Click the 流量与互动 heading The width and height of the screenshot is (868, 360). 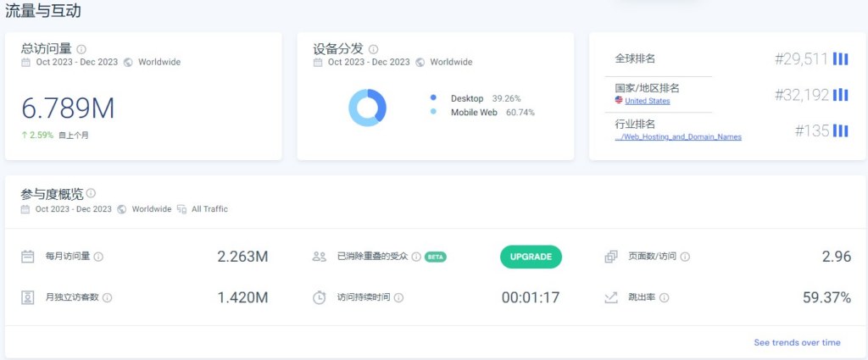click(43, 11)
